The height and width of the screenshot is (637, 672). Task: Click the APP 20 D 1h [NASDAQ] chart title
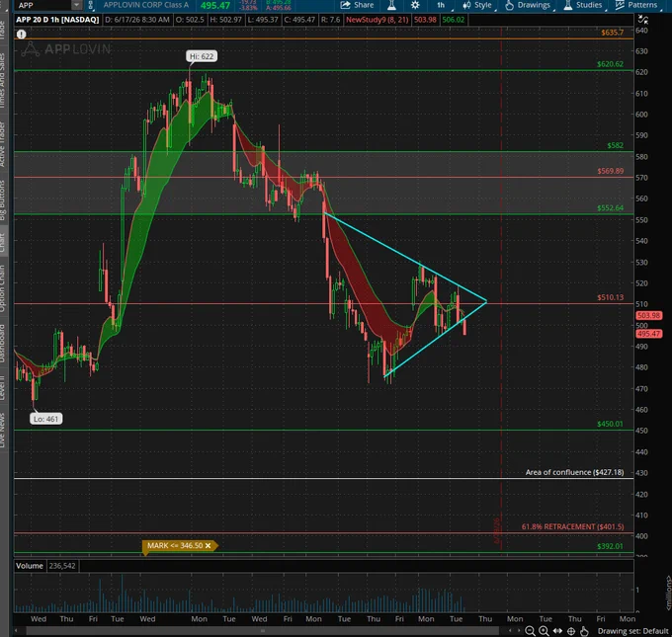coord(57,20)
